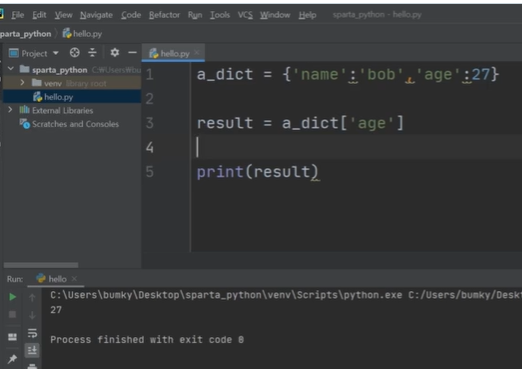Click the 27 output in Run console
Viewport: 522px width, 369px height.
coord(56,310)
